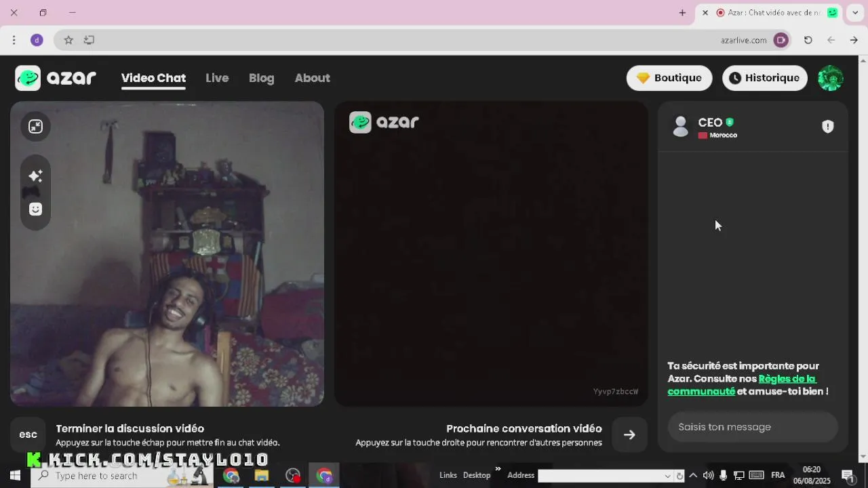This screenshot has height=488, width=868.
Task: Open the Windows Start menu
Action: [15, 475]
